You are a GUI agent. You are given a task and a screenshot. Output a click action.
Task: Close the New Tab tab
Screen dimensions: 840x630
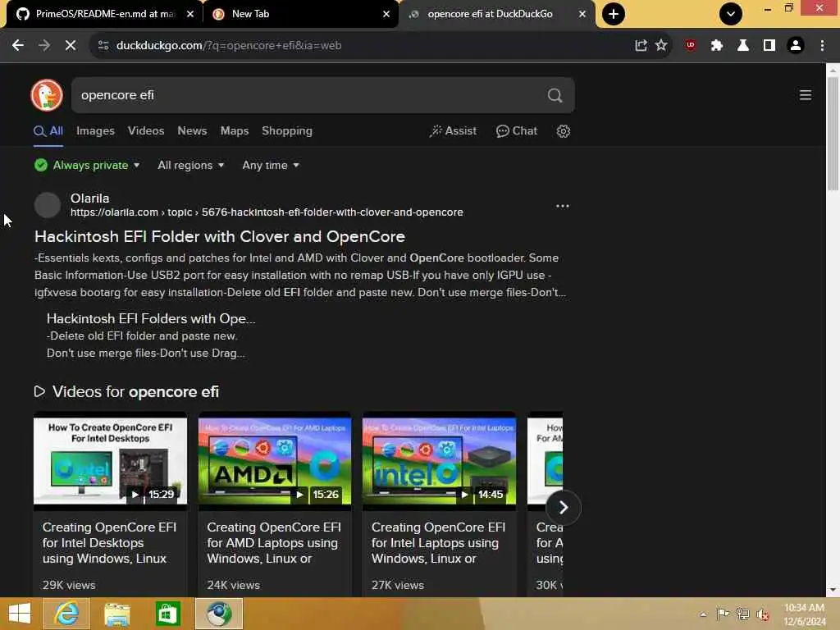tap(386, 15)
